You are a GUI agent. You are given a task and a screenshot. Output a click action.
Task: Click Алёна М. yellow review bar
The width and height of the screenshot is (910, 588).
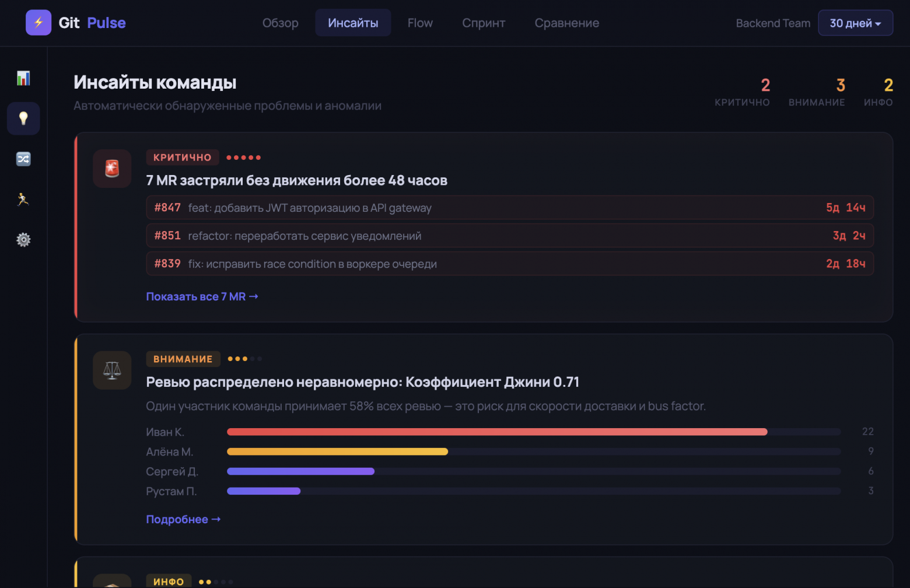(337, 452)
